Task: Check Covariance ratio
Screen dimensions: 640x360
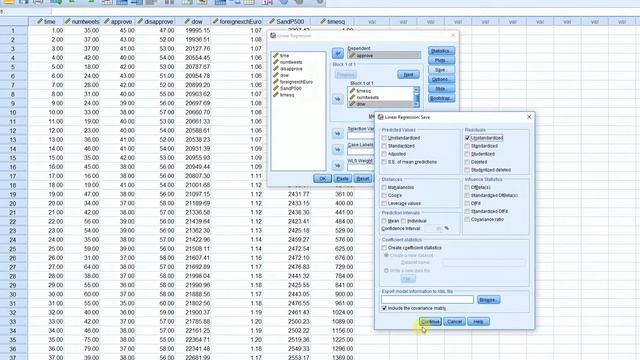Action: 467,219
